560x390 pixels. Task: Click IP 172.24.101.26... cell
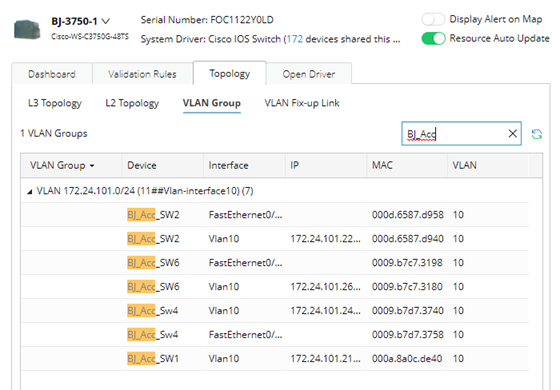[x=325, y=286]
